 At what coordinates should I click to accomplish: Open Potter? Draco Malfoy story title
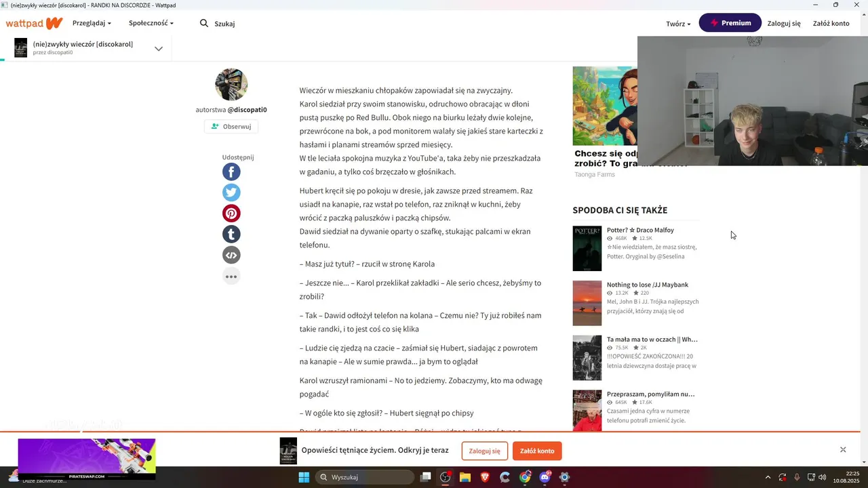(x=640, y=230)
